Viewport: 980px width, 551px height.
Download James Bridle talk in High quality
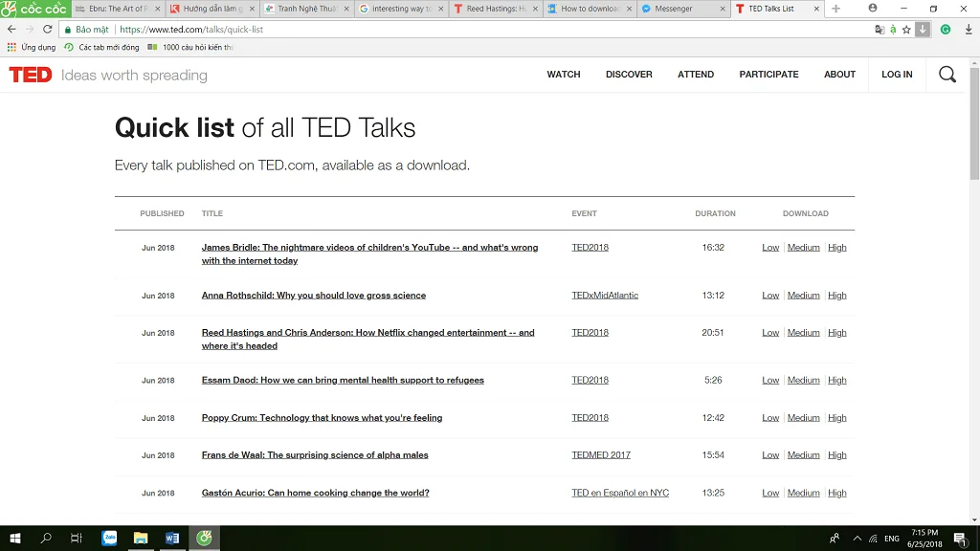(836, 248)
